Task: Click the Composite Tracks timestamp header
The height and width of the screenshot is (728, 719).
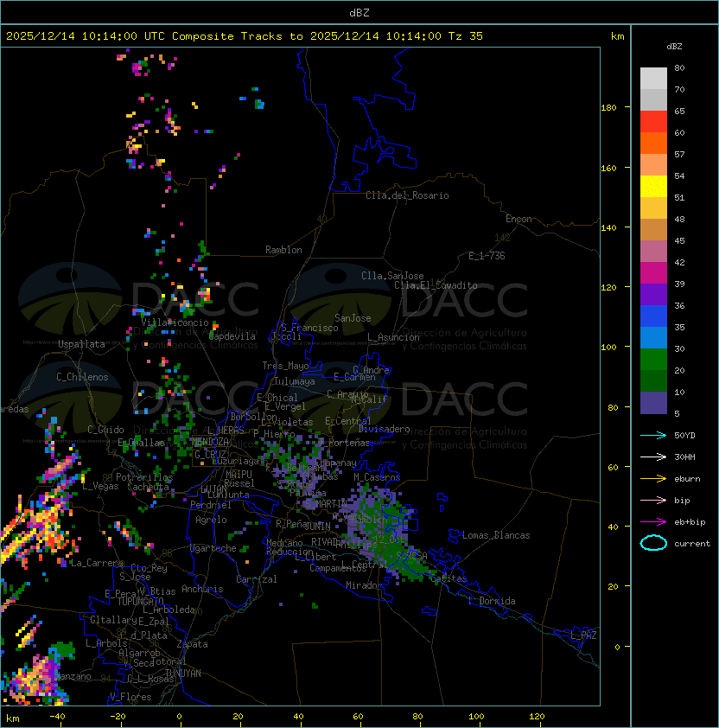Action: 245,35
